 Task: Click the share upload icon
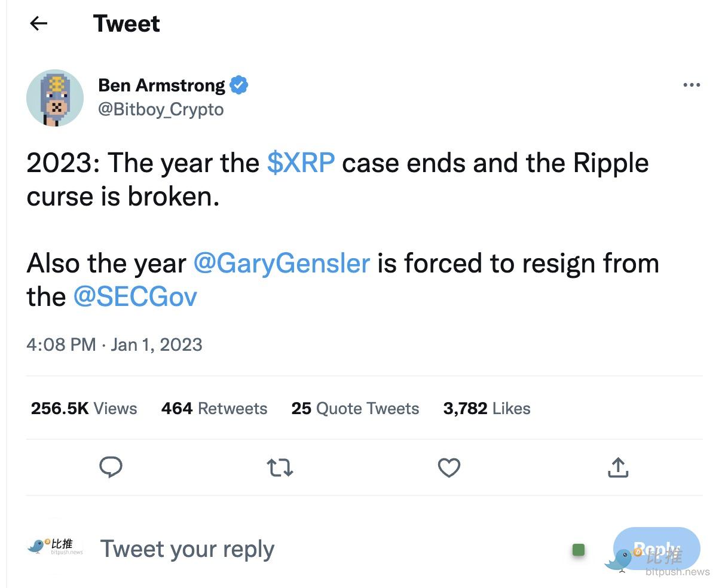tap(618, 467)
